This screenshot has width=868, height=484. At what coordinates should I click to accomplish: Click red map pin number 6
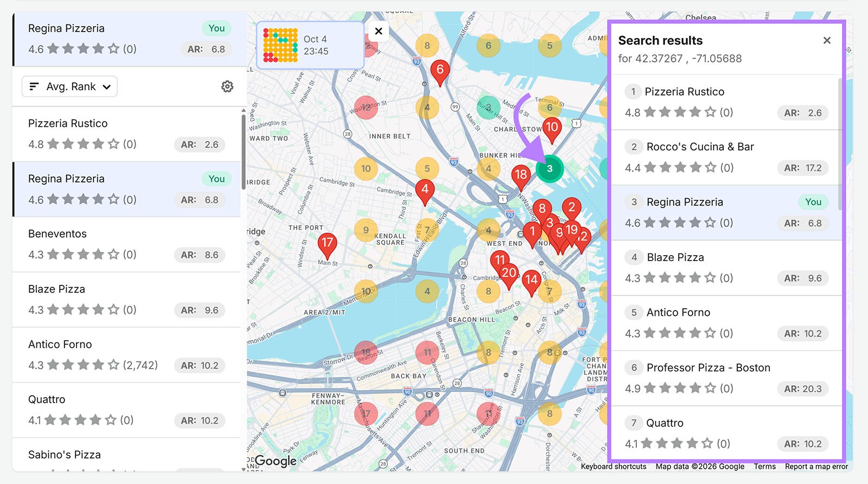coord(440,73)
